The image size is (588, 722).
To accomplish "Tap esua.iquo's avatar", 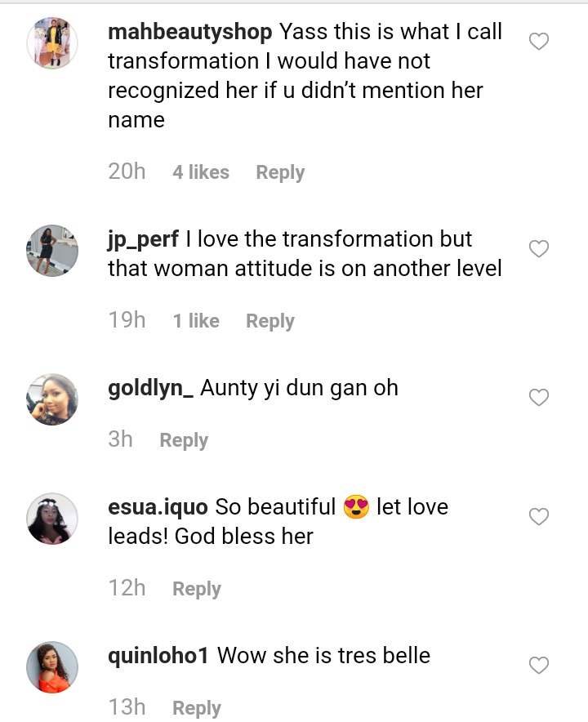I will click(x=53, y=519).
